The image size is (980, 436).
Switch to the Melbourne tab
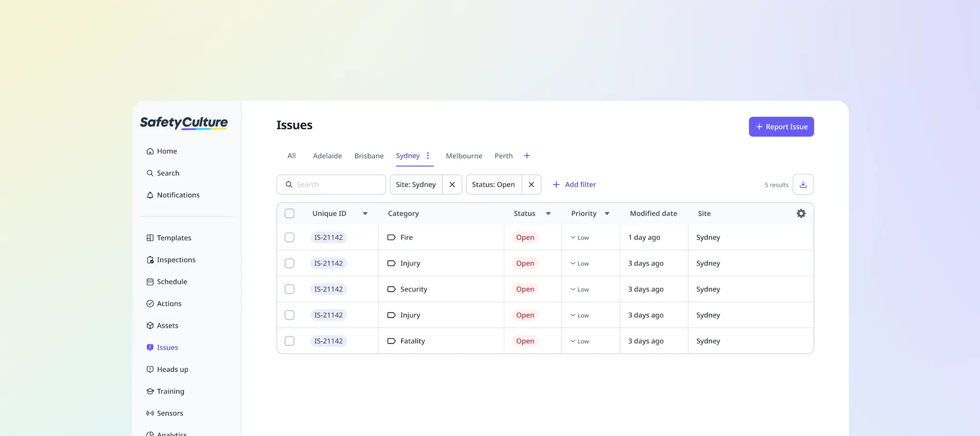click(x=464, y=156)
